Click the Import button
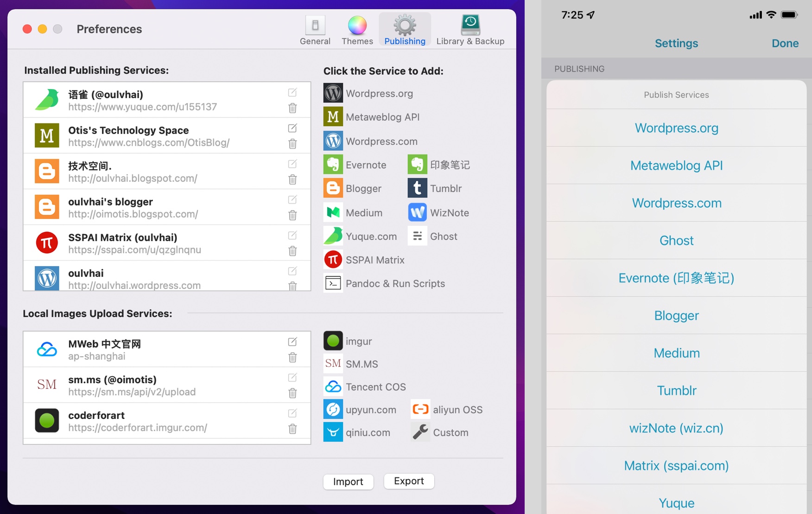Viewport: 812px width, 514px height. pos(348,482)
